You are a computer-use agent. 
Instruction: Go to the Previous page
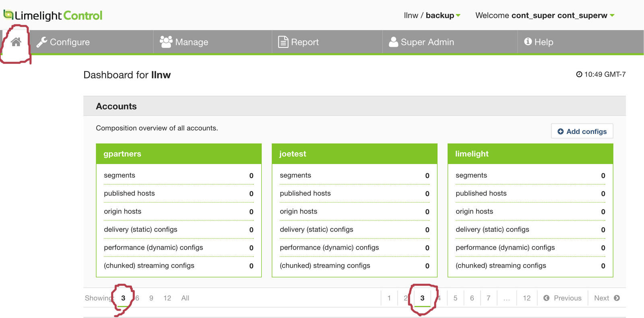click(562, 298)
